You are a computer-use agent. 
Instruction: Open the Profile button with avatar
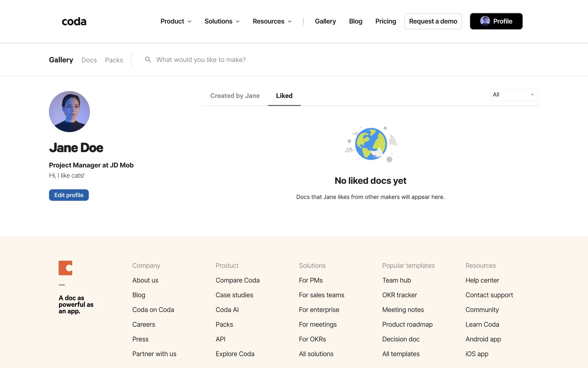tap(496, 21)
